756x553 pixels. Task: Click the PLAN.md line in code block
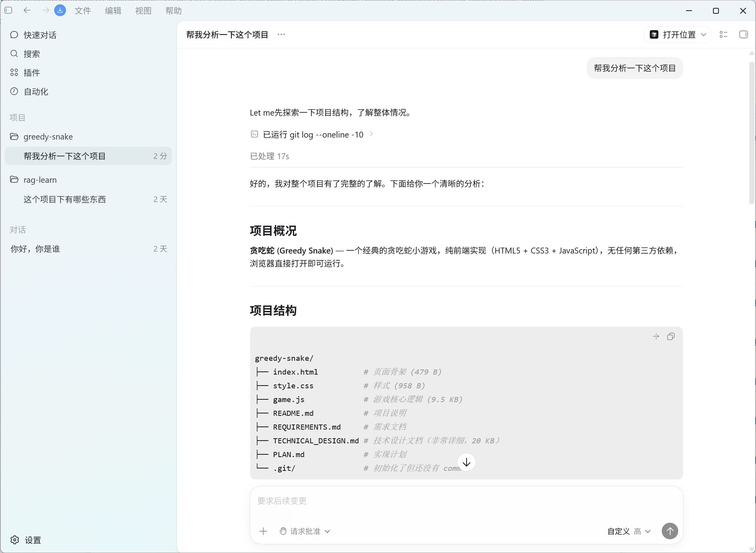click(x=331, y=454)
